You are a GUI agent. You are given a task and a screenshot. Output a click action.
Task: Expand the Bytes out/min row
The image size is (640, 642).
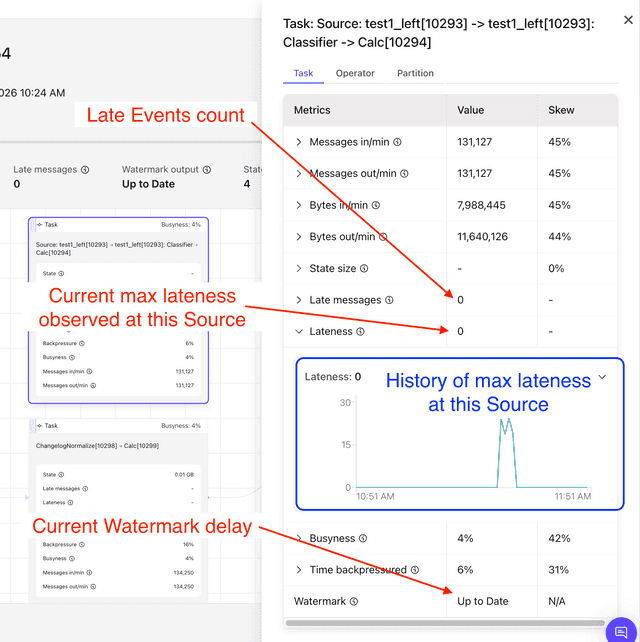coord(299,237)
